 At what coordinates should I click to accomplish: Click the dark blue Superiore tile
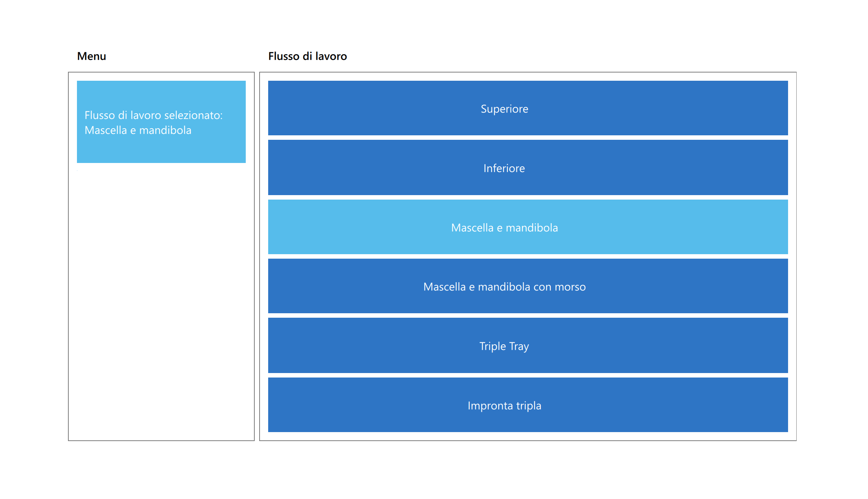coord(528,108)
